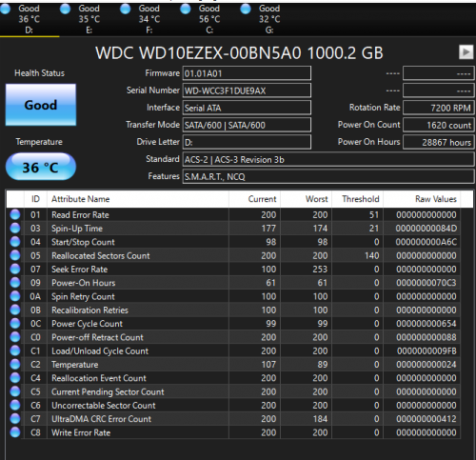Screen dimensions: 476x460
Task: Click the Threshold column header
Action: point(358,199)
